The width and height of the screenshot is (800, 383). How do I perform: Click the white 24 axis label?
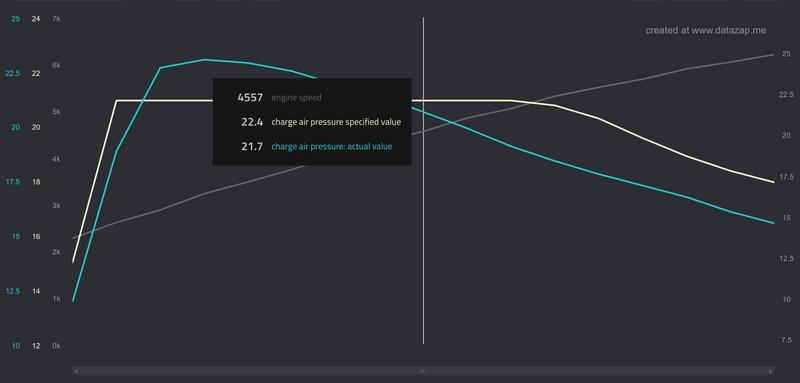(36, 19)
